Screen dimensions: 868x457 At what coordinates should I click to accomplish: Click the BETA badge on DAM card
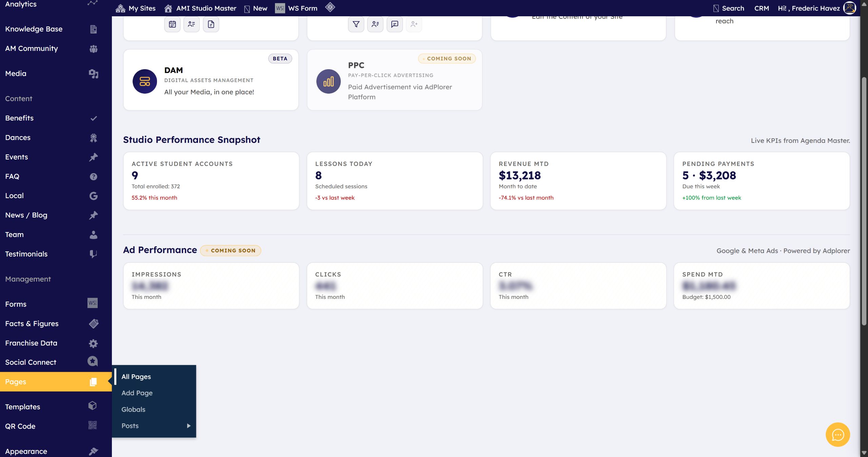coord(280,58)
